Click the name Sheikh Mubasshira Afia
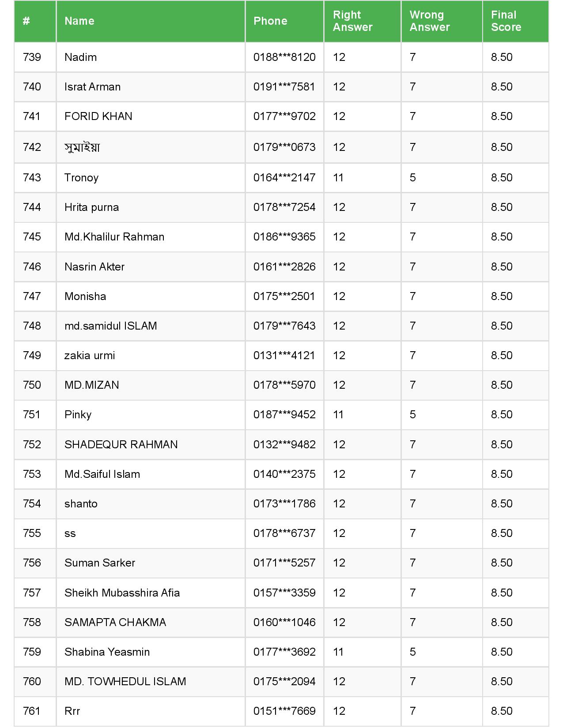Viewport: 563px width, 728px height. pos(122,593)
